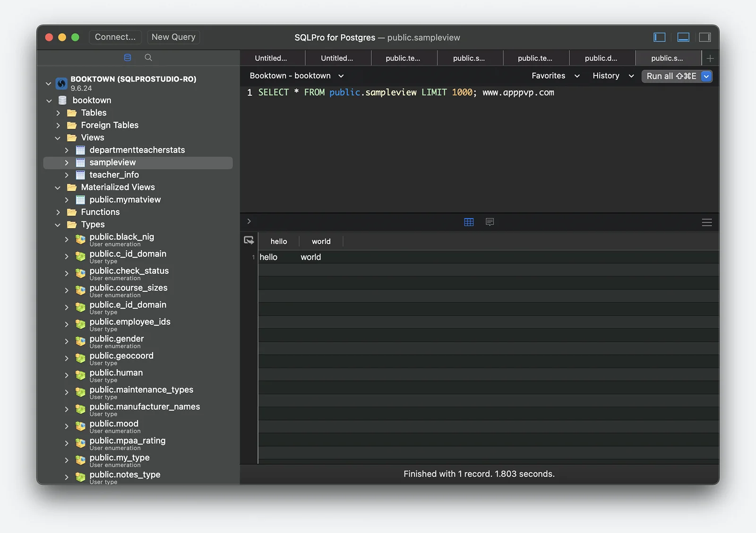The image size is (756, 533).
Task: Click the export results icon beside hello column
Action: (x=249, y=240)
